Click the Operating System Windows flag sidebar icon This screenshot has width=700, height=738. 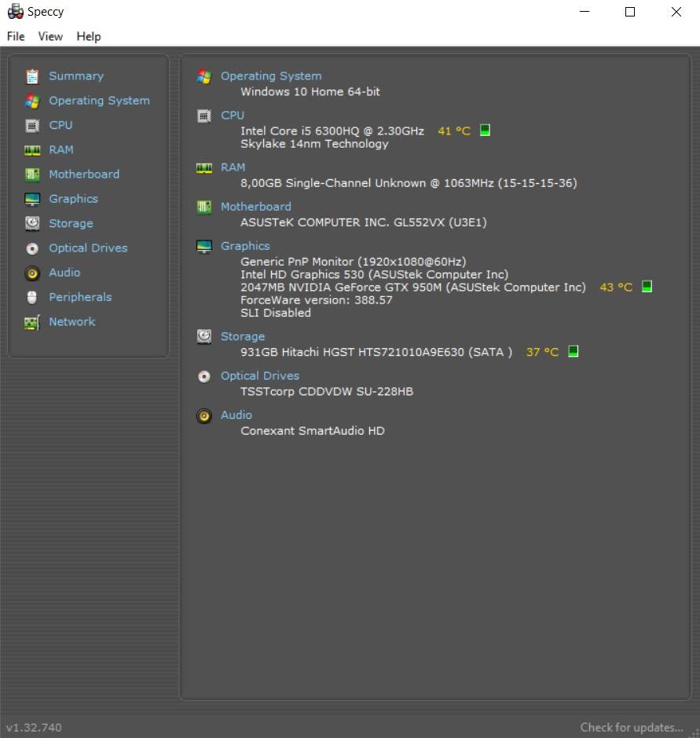tap(32, 101)
